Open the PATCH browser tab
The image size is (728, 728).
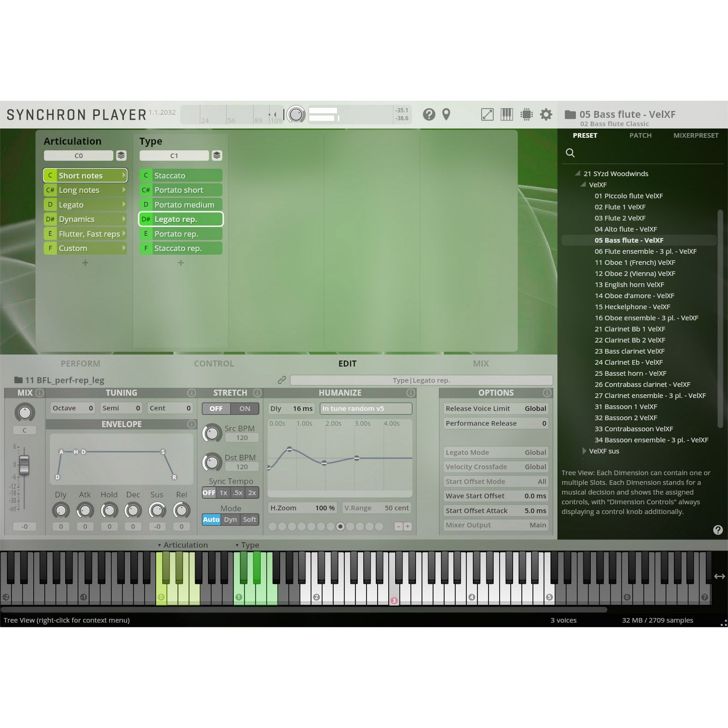pos(640,135)
